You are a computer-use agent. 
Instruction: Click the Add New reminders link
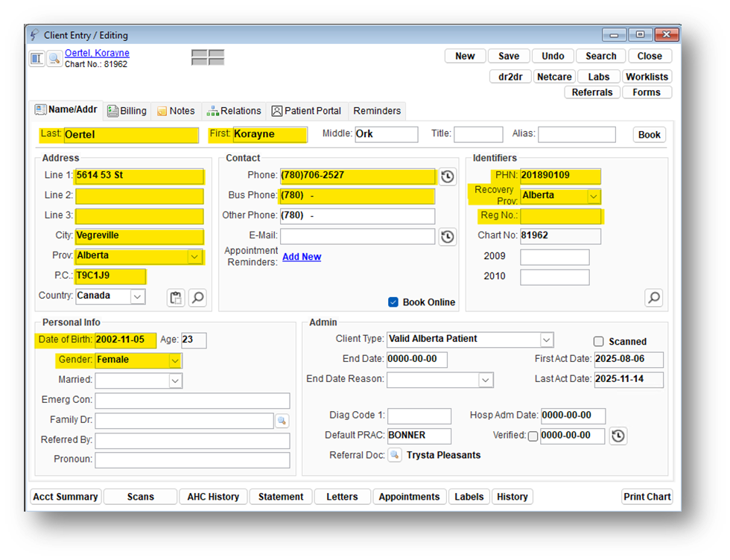pyautogui.click(x=302, y=257)
